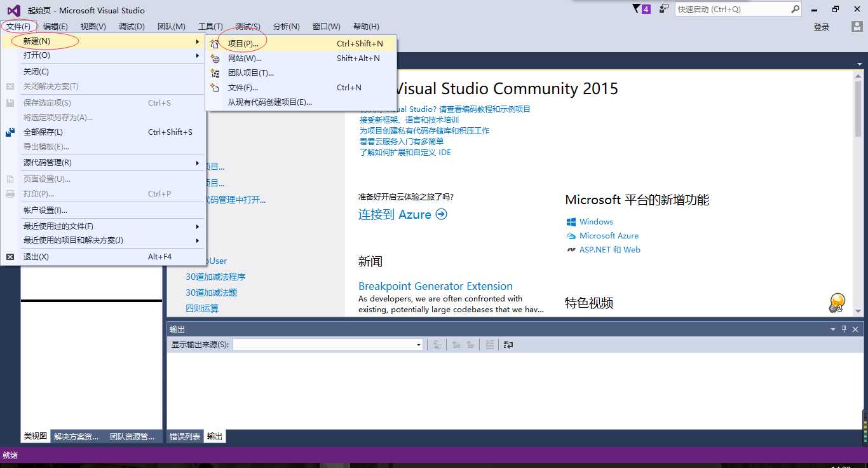The height and width of the screenshot is (468, 868).
Task: Choose 项目(P)... from the New submenu
Action: (x=301, y=44)
